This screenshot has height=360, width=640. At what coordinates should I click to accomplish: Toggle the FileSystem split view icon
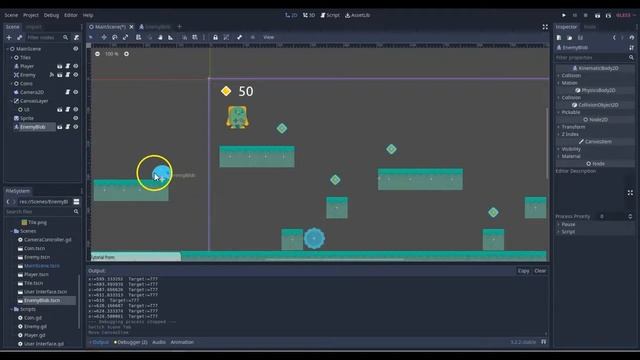(76, 202)
